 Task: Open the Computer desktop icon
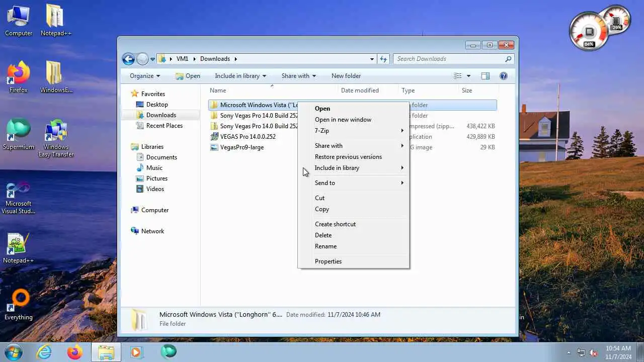coord(19,20)
